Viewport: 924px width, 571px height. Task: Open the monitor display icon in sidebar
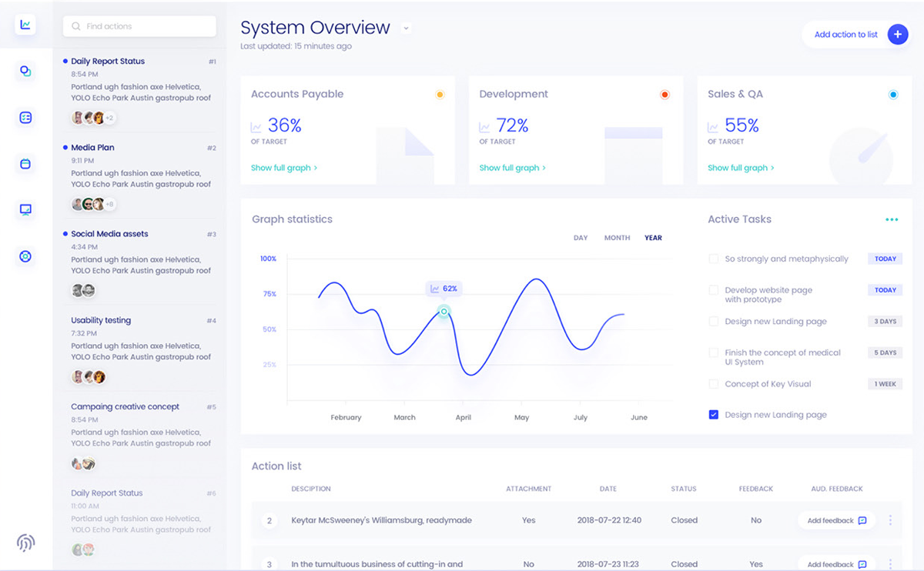[25, 209]
